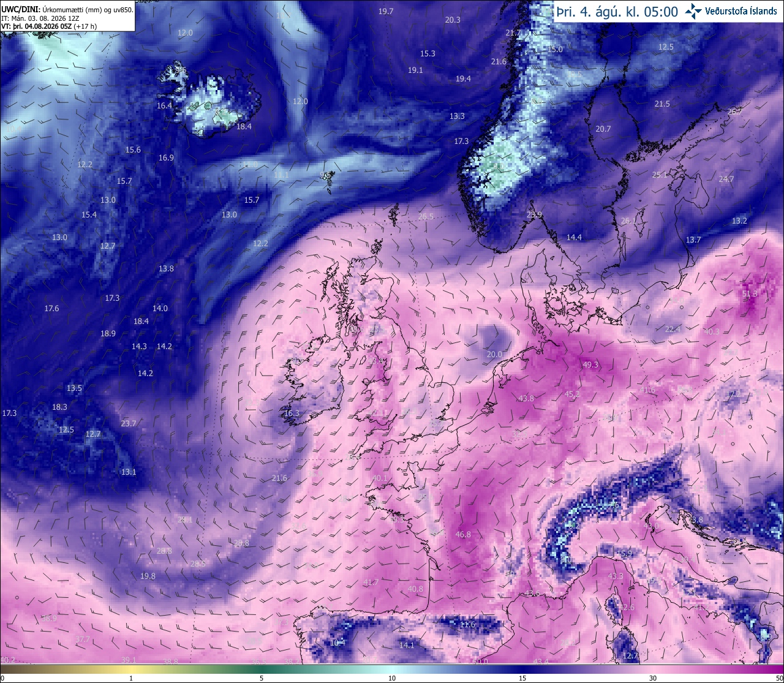The height and width of the screenshot is (683, 784).
Task: Click the 30 mark on the color scale
Action: [653, 678]
